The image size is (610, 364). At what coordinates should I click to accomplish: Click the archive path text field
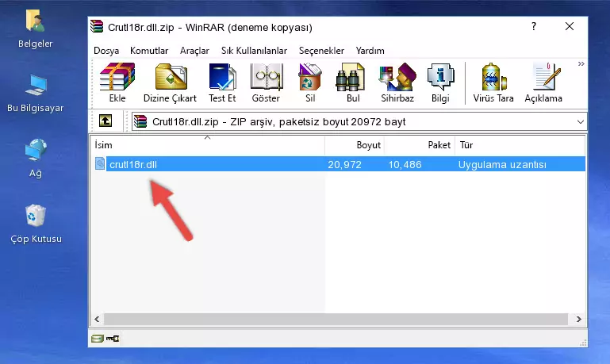(359, 121)
